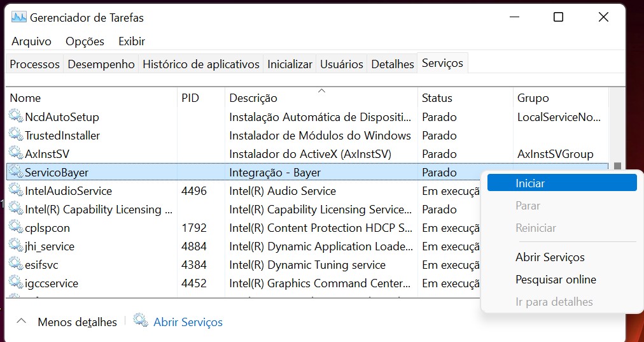
Task: Click the gear icon beside cplspcon
Action: click(x=16, y=228)
